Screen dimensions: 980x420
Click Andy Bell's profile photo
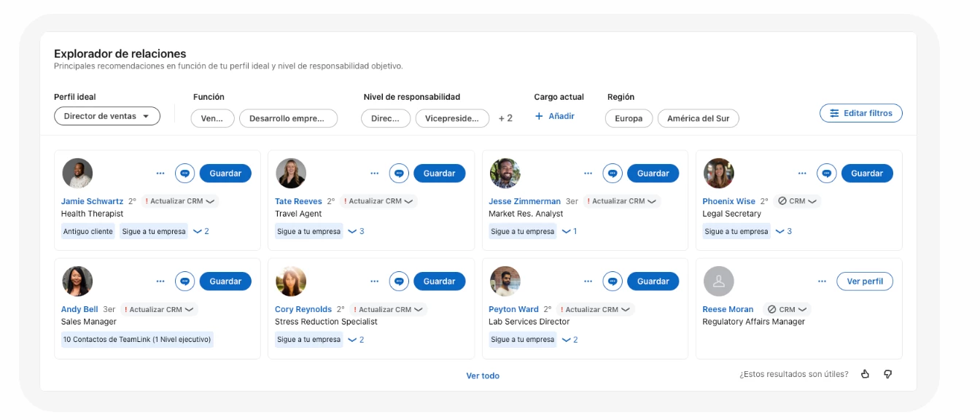77,281
